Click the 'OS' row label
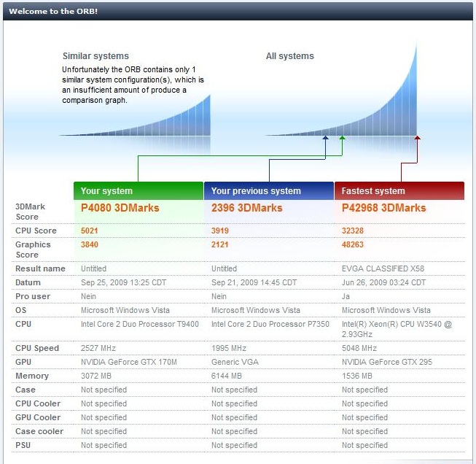Image resolution: width=476 pixels, height=464 pixels. (20, 310)
